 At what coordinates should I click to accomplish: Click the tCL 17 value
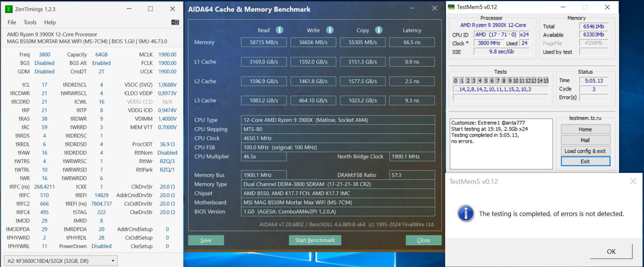click(x=44, y=85)
